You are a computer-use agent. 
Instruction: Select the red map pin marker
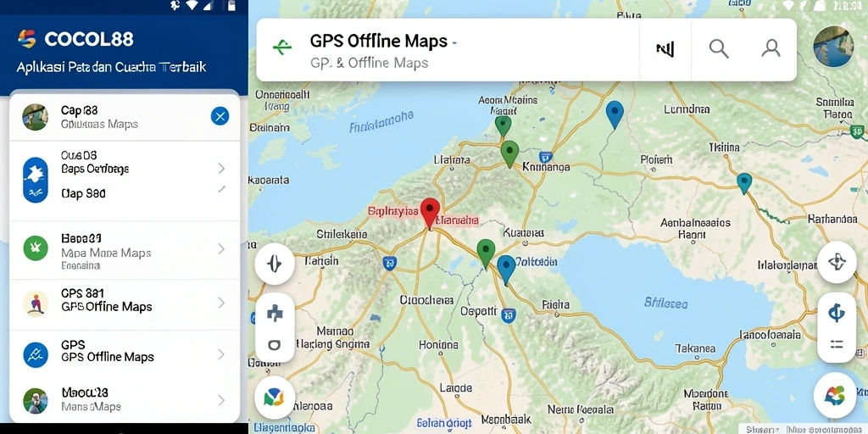[x=430, y=213]
